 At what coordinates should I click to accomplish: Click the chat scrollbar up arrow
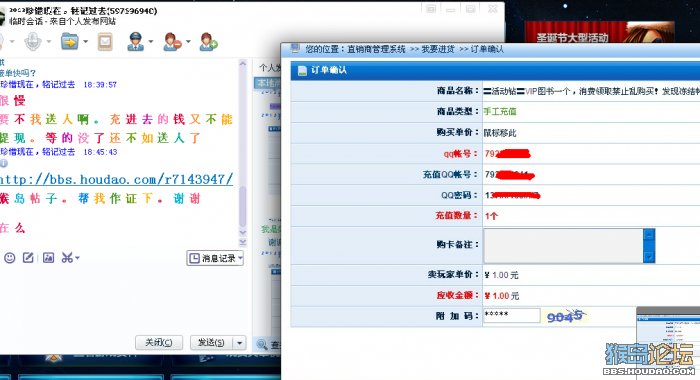(243, 64)
